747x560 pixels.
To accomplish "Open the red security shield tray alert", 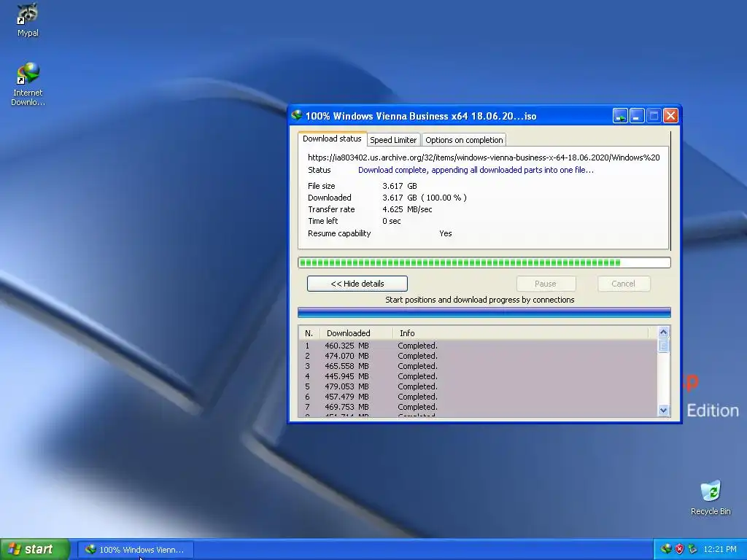I will tap(679, 549).
